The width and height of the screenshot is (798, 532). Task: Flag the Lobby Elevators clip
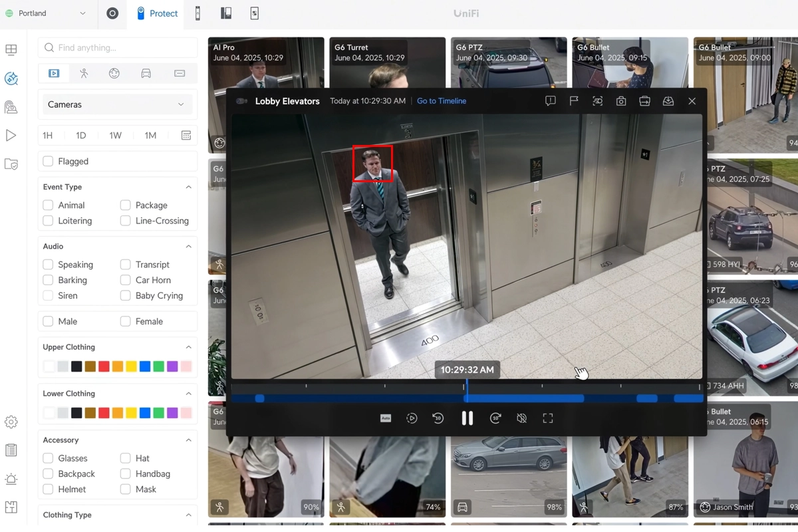(574, 101)
